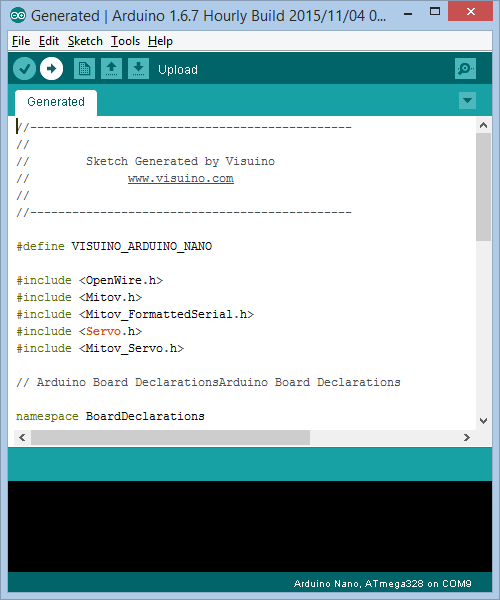Open the Serial Monitor magnifier icon
This screenshot has width=500, height=600.
tap(465, 69)
